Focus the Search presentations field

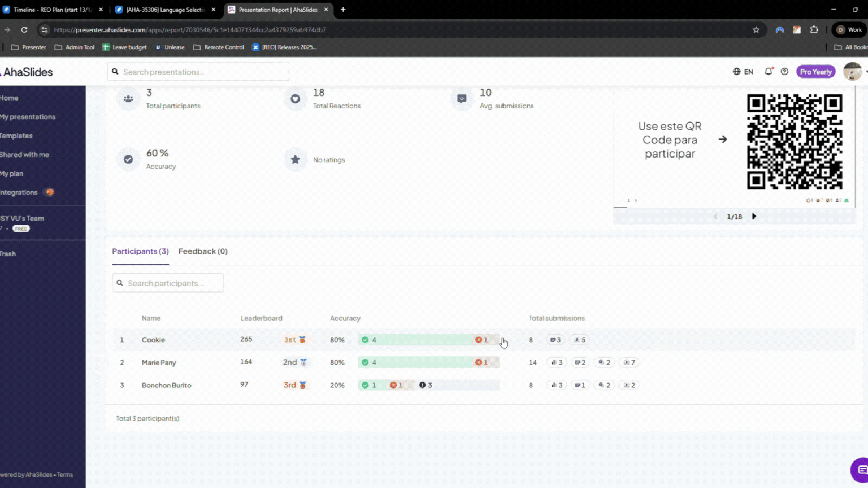click(x=198, y=72)
